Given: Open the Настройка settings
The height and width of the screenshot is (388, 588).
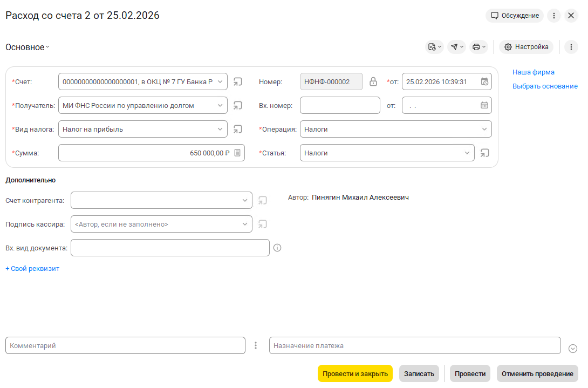Looking at the screenshot, I should 526,47.
